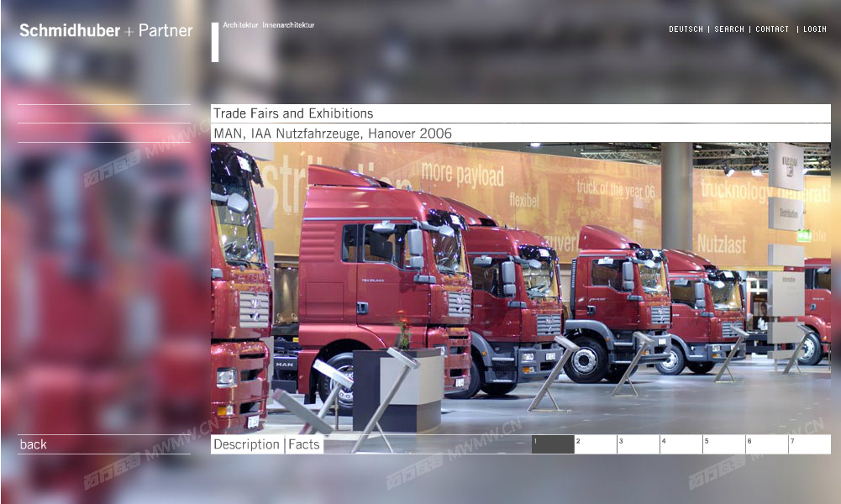Select image number 5
This screenshot has width=841, height=504.
[x=724, y=444]
